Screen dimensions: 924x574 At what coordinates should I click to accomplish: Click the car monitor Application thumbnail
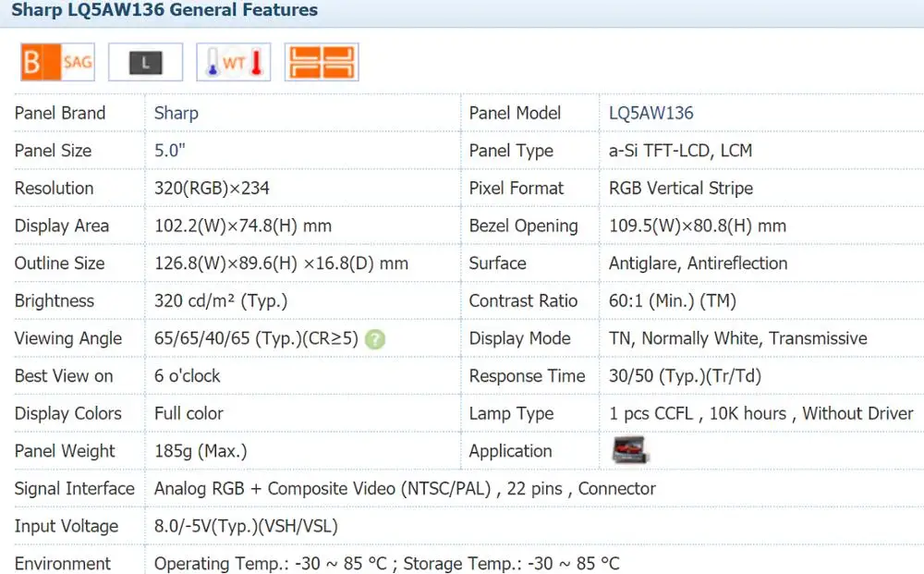[629, 451]
